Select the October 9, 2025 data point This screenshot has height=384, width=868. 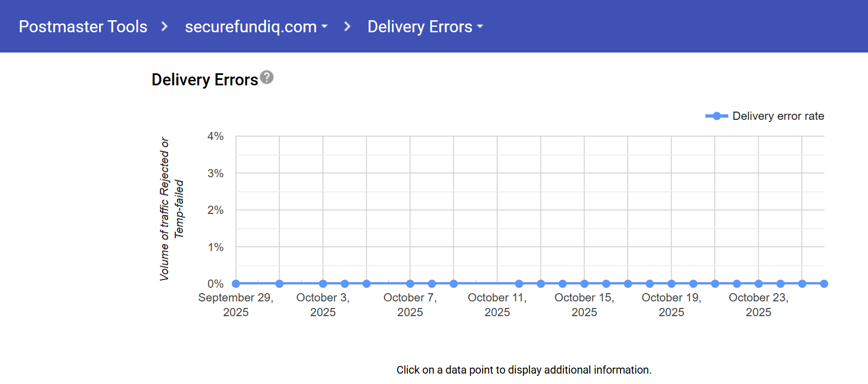[453, 284]
